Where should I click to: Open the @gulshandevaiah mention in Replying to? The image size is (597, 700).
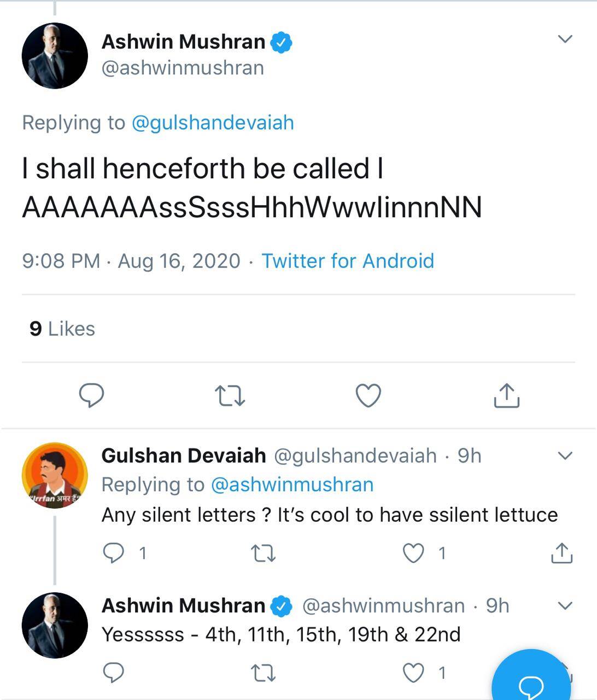(x=213, y=122)
